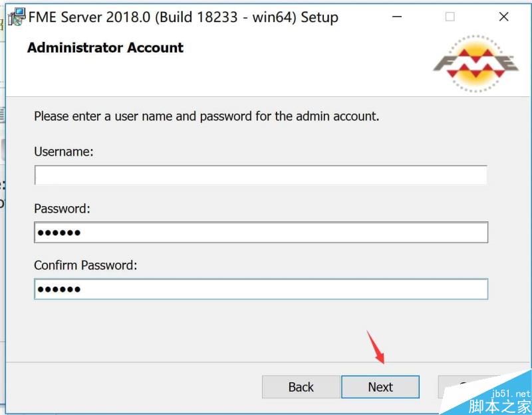
Task: Select the Username label text
Action: (x=63, y=152)
